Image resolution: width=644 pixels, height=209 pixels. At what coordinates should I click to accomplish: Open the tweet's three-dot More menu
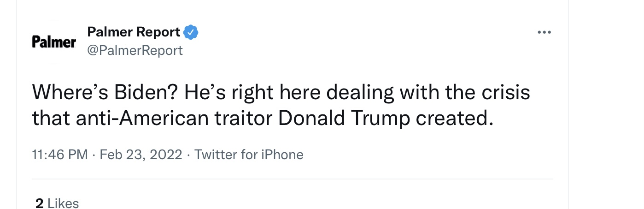(544, 33)
